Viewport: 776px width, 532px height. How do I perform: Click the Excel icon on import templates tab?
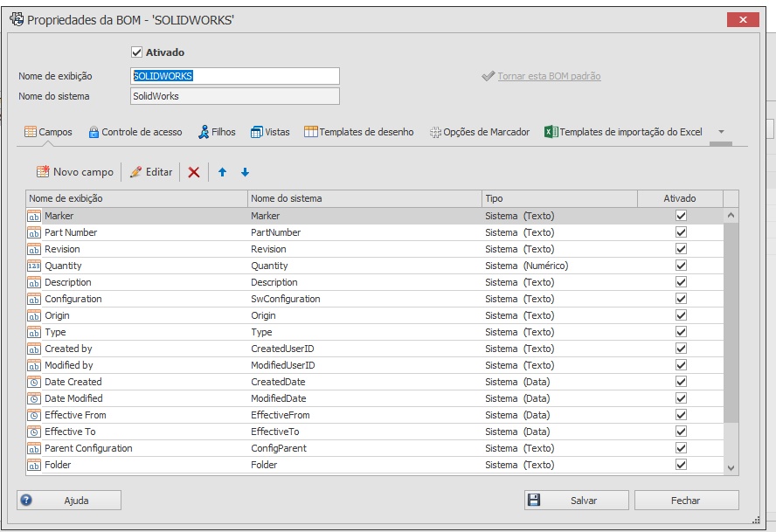click(551, 132)
